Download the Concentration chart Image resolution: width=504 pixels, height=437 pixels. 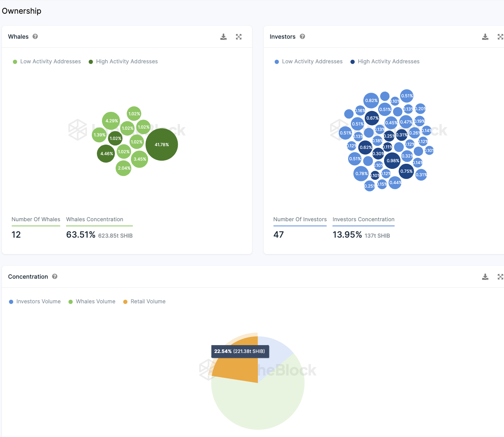[485, 277]
